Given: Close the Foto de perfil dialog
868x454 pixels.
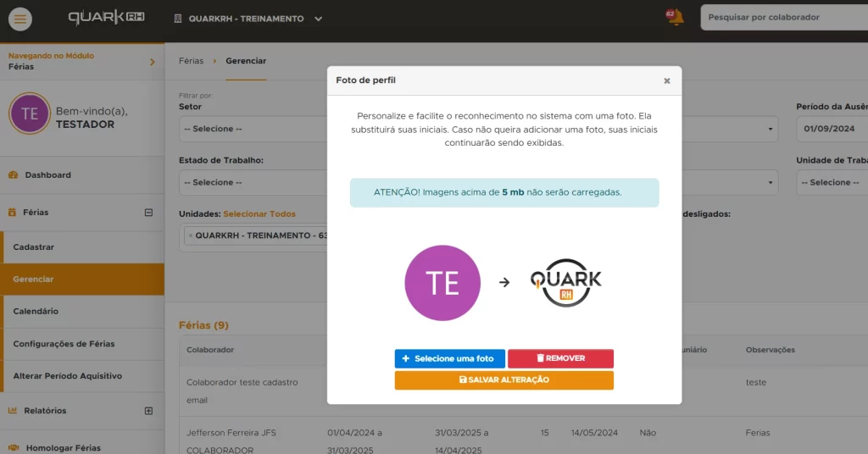Looking at the screenshot, I should tap(666, 80).
